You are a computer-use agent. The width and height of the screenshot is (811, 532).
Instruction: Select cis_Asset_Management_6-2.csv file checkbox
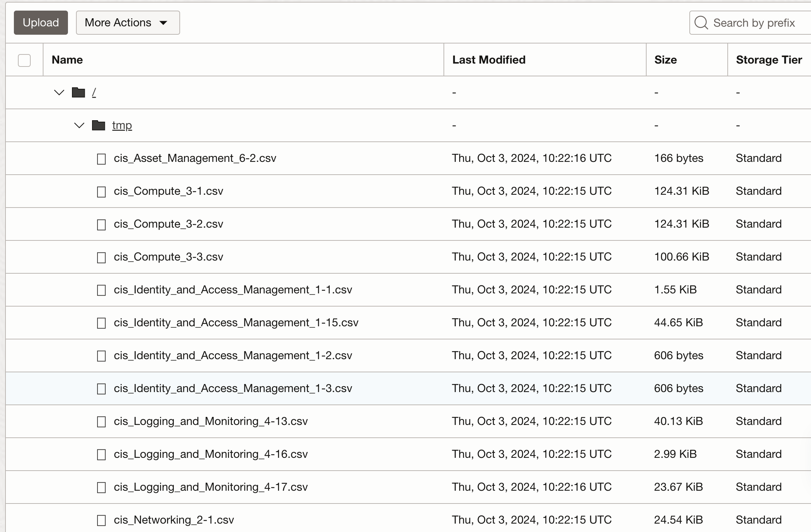[x=101, y=159]
